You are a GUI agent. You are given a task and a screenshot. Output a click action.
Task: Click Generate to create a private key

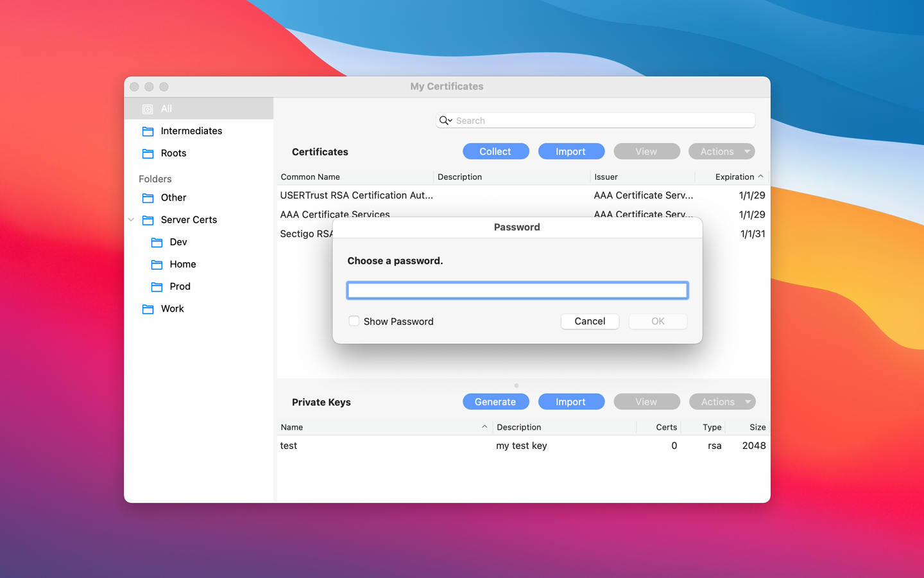(495, 401)
